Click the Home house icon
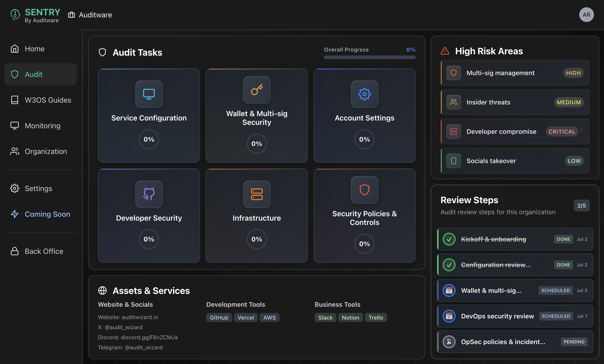 point(15,49)
